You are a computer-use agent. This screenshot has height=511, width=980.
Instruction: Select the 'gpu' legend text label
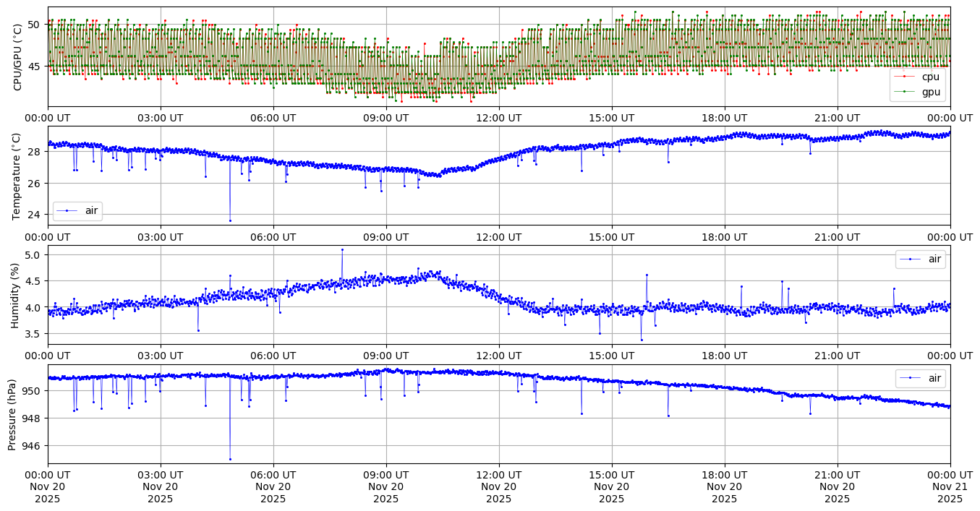[930, 92]
